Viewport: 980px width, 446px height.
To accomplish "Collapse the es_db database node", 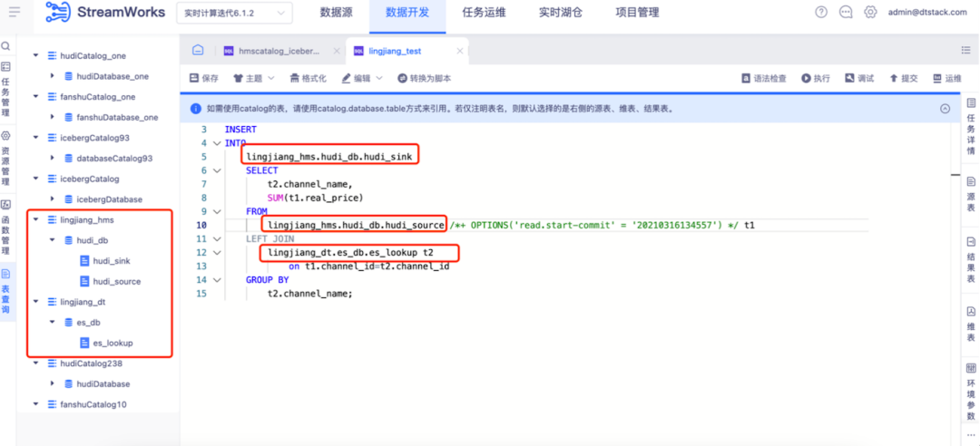I will [x=52, y=323].
